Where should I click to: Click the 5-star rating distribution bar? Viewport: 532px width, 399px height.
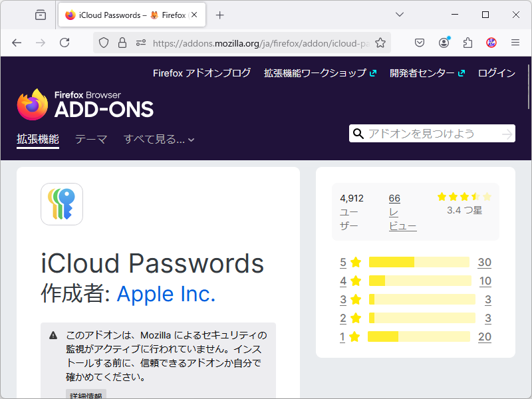point(418,262)
